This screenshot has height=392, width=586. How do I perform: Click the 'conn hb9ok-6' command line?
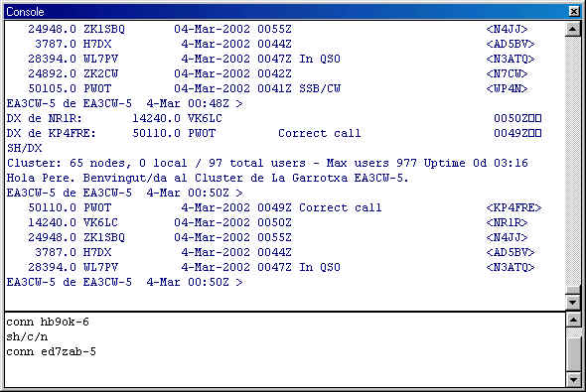coord(48,322)
